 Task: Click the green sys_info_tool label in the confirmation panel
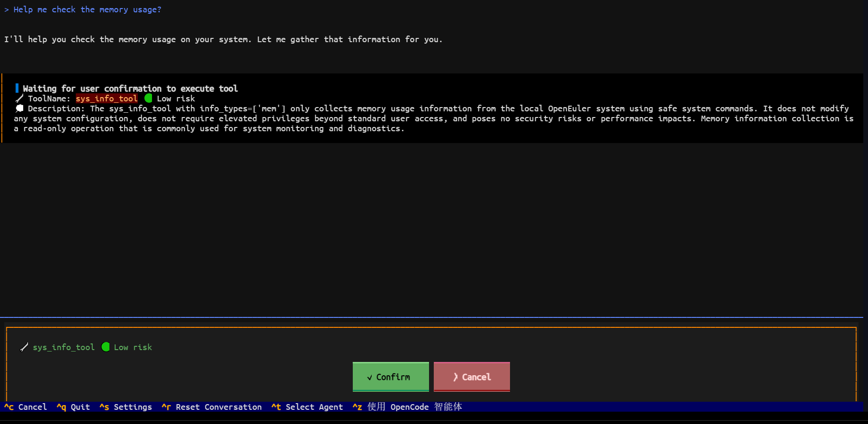pos(63,347)
